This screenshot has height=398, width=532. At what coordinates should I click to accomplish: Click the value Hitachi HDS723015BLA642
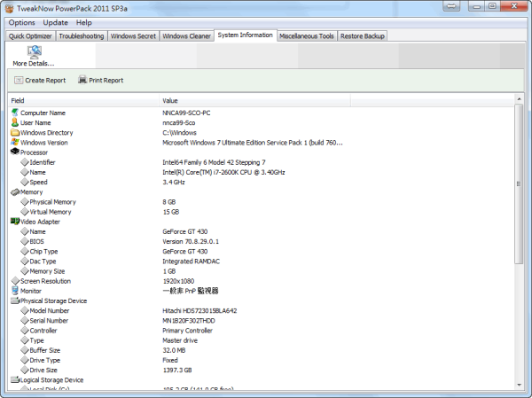(x=199, y=310)
